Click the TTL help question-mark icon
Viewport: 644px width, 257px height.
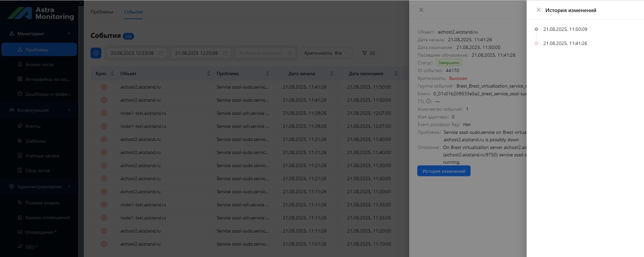pyautogui.click(x=428, y=101)
